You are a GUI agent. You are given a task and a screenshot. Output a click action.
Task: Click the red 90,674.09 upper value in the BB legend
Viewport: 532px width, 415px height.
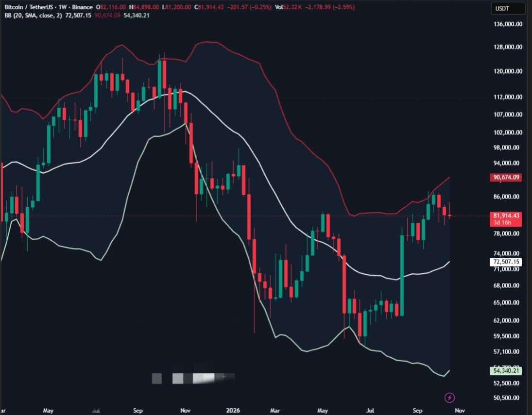pos(107,15)
